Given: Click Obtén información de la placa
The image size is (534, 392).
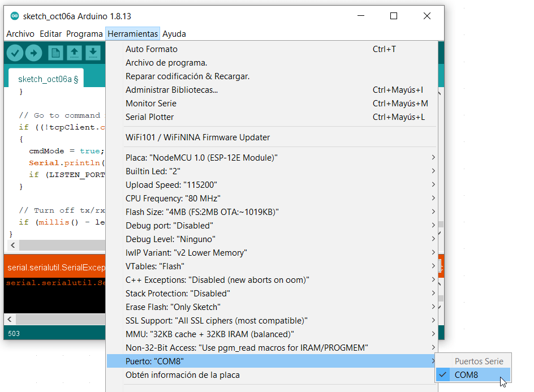Looking at the screenshot, I should (x=182, y=375).
